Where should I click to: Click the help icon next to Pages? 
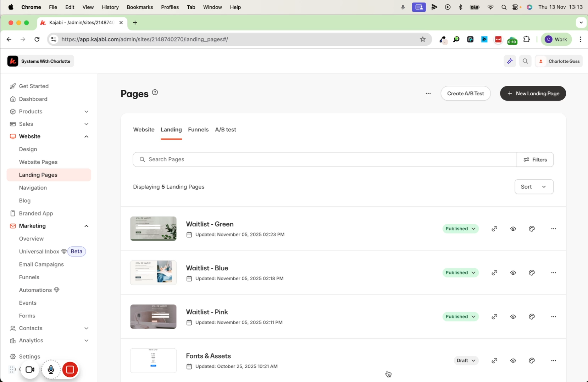155,92
